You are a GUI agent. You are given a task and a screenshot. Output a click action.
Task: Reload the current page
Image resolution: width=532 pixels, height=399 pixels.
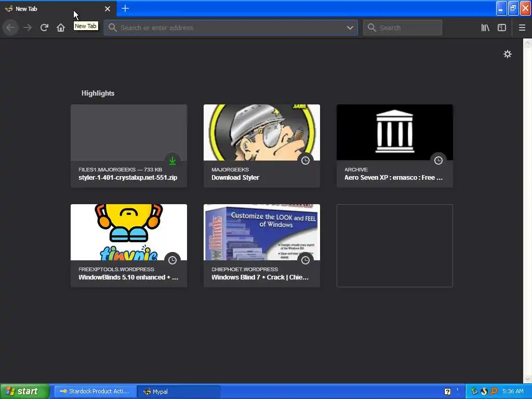pos(44,28)
